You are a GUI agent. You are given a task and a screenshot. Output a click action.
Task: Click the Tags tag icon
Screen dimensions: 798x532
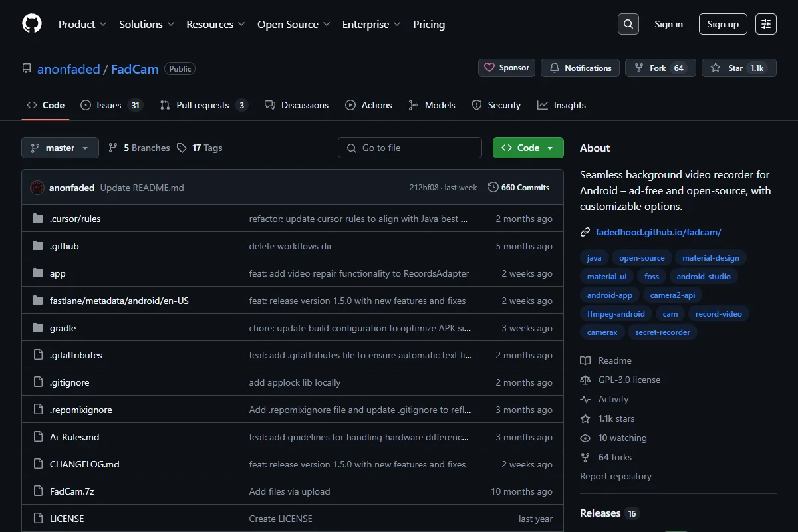[x=182, y=148]
